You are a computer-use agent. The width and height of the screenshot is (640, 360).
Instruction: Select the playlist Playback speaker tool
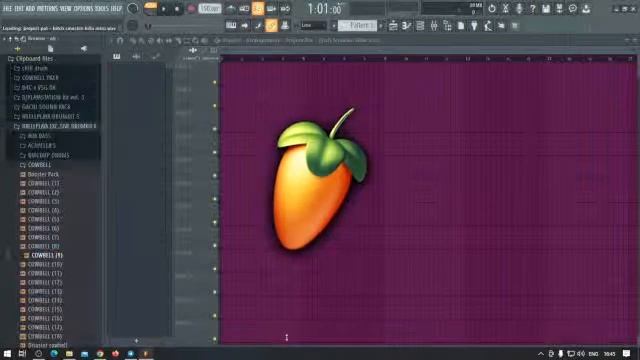204,40
